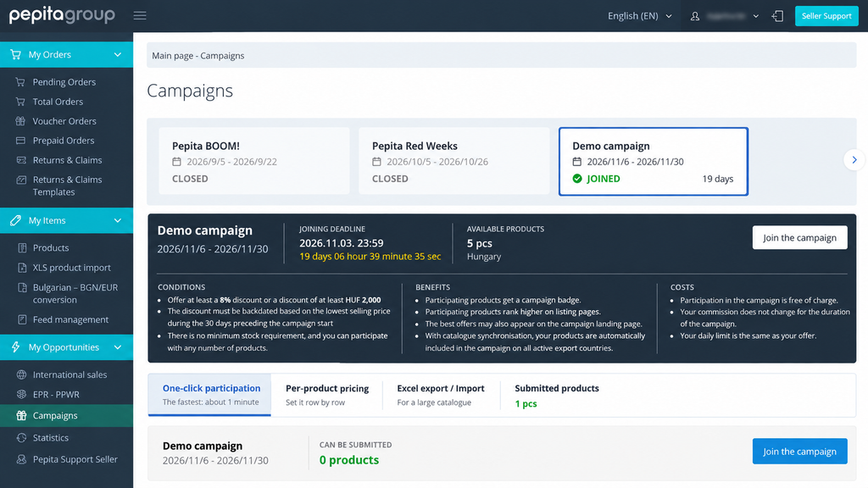Click the calendar icon on Demo campaign card
The width and height of the screenshot is (868, 488).
point(576,162)
